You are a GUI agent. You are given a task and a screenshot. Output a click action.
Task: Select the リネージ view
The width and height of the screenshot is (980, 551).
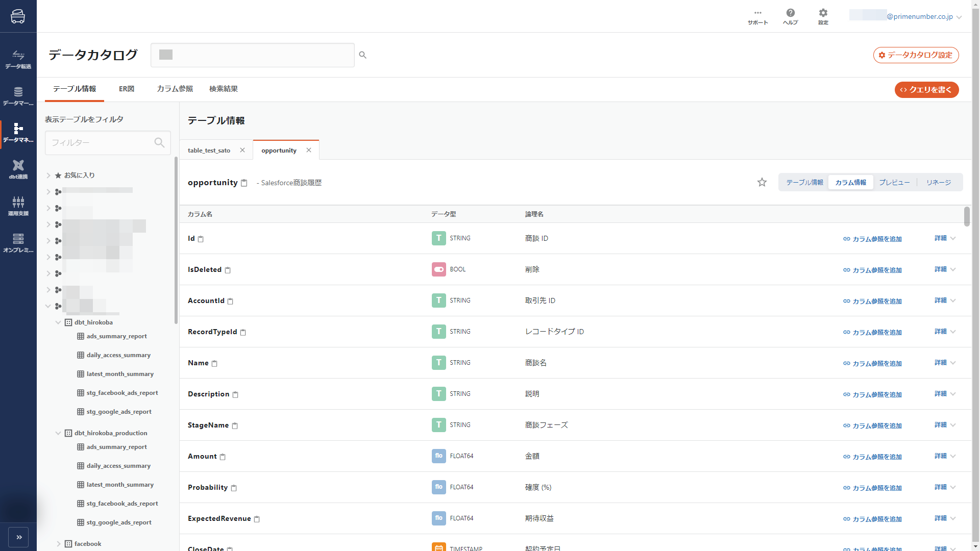click(939, 182)
